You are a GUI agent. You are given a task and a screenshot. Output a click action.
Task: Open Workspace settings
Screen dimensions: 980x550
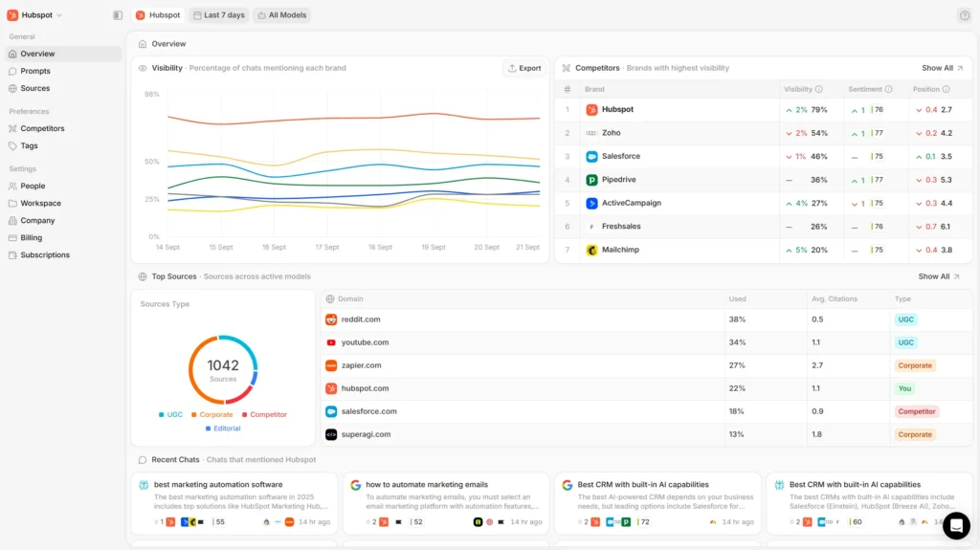(x=62, y=203)
